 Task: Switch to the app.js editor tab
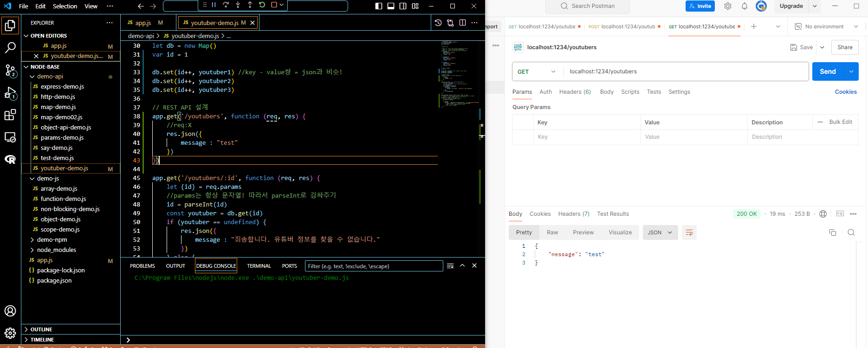pyautogui.click(x=143, y=23)
